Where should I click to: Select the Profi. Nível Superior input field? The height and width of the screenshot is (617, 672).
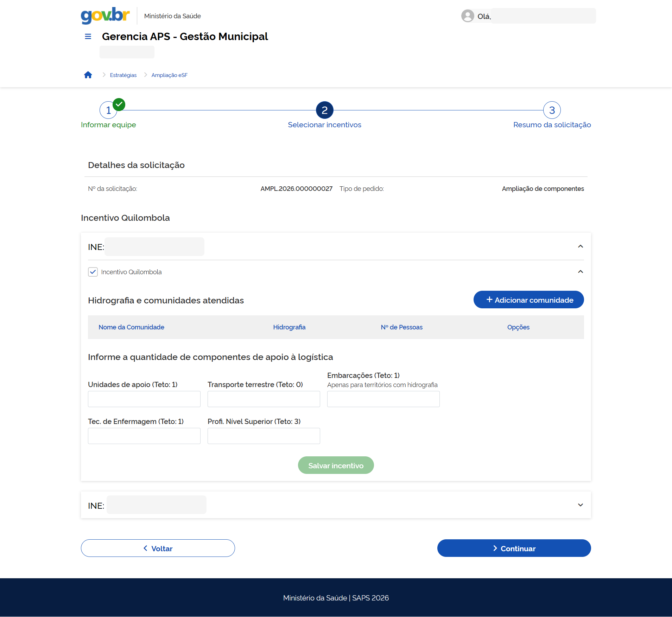click(264, 436)
